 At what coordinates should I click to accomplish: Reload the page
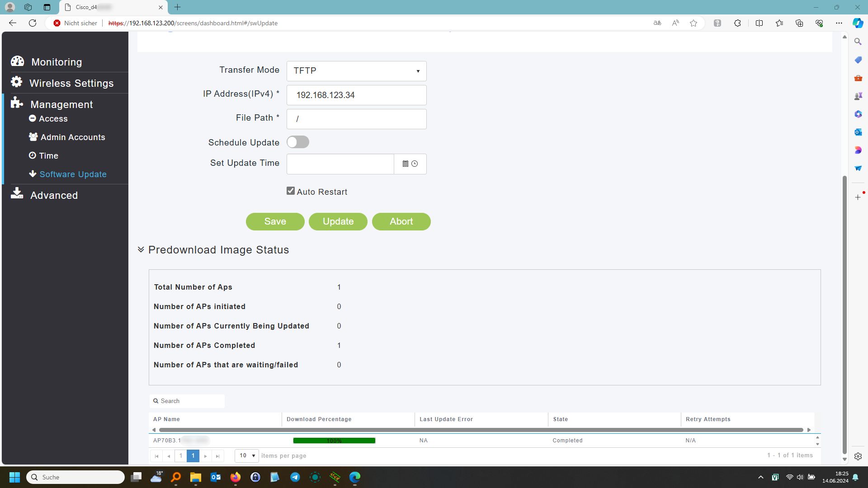33,23
